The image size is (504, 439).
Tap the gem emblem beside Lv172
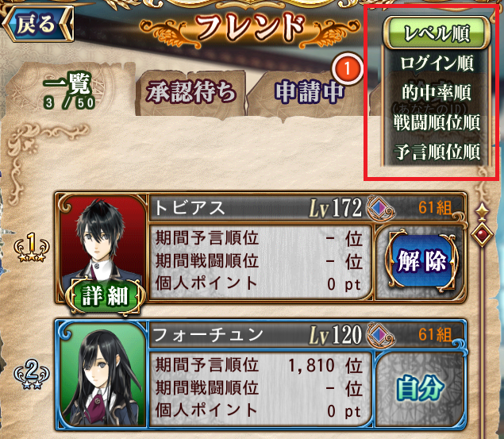pos(380,208)
